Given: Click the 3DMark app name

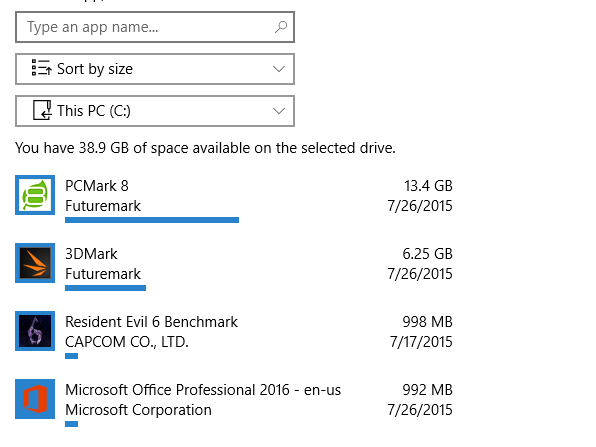Looking at the screenshot, I should tap(91, 254).
